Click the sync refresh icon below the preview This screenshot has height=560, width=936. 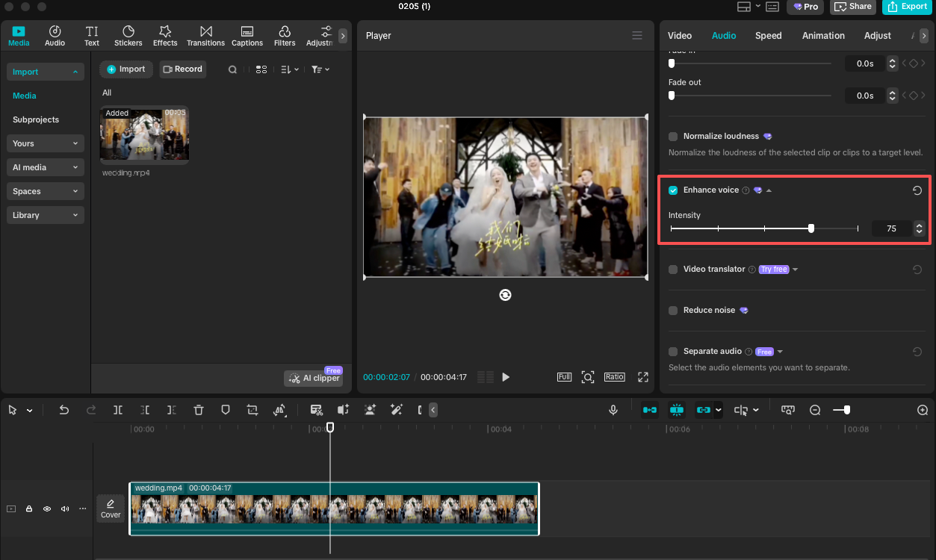(506, 295)
